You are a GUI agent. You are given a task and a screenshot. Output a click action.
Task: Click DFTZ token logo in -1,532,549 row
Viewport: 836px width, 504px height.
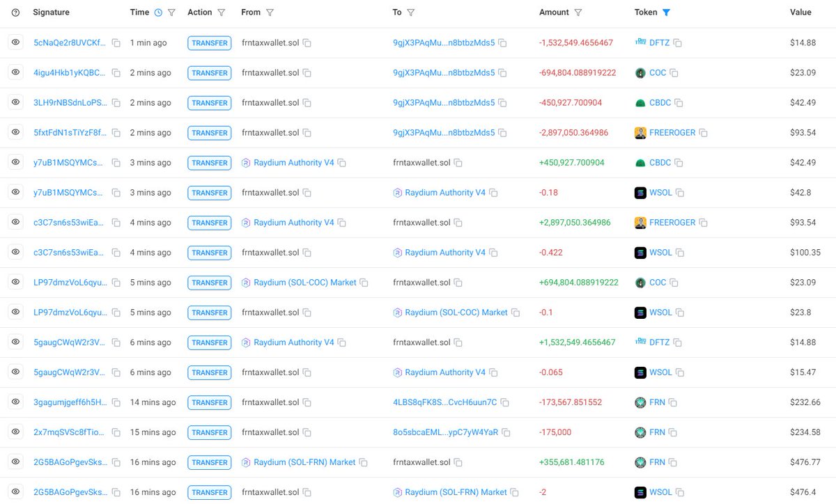click(x=640, y=43)
